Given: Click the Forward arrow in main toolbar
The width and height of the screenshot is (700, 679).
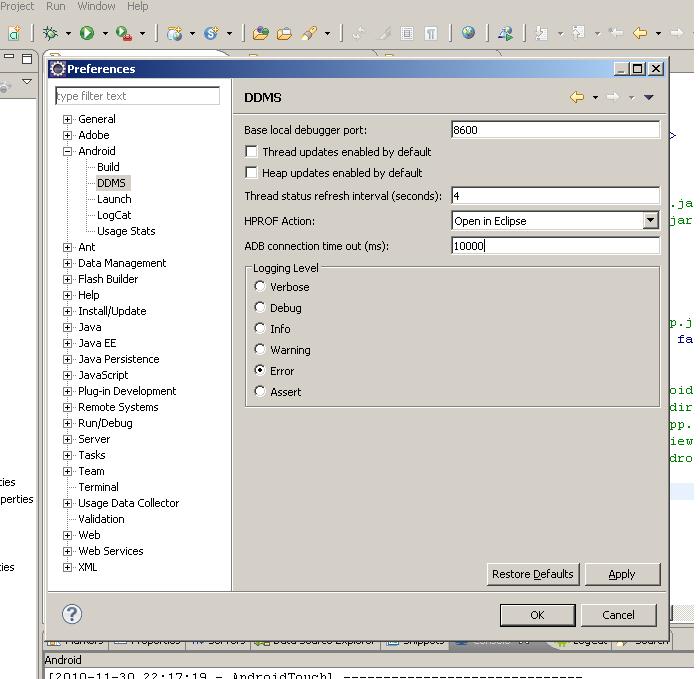Looking at the screenshot, I should coord(677,33).
